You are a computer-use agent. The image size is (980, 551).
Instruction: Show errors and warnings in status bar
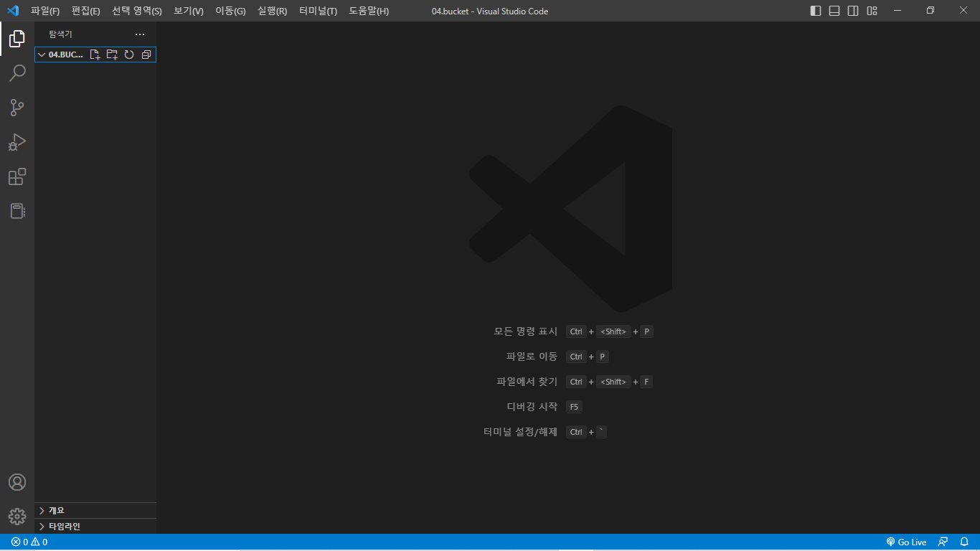29,542
